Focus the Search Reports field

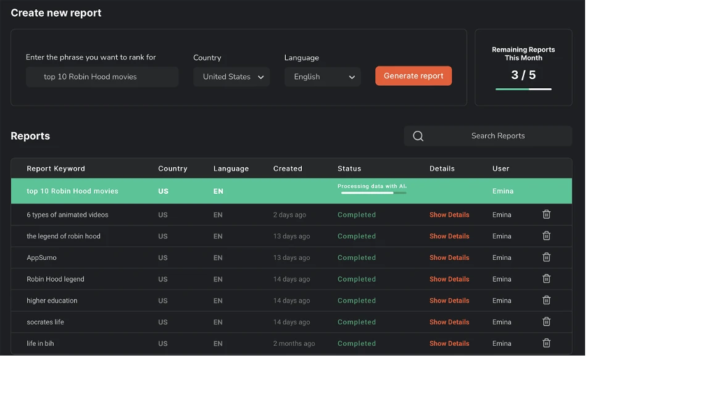(x=488, y=136)
